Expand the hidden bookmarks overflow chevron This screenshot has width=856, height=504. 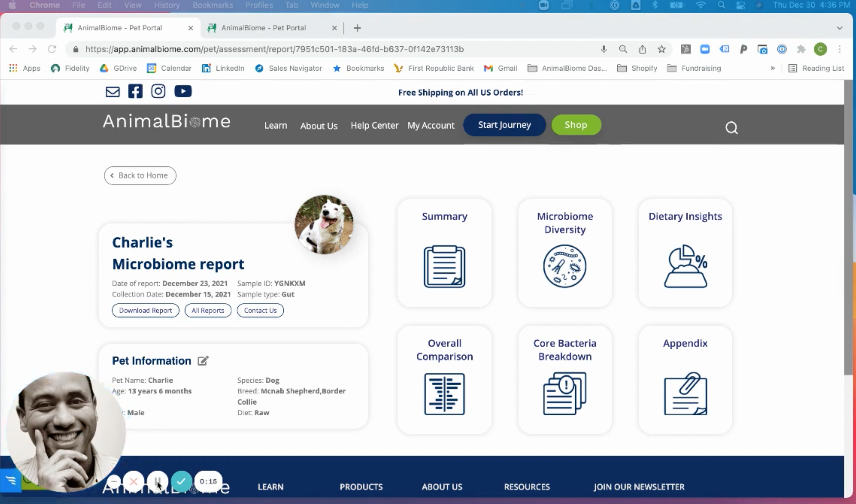point(773,68)
